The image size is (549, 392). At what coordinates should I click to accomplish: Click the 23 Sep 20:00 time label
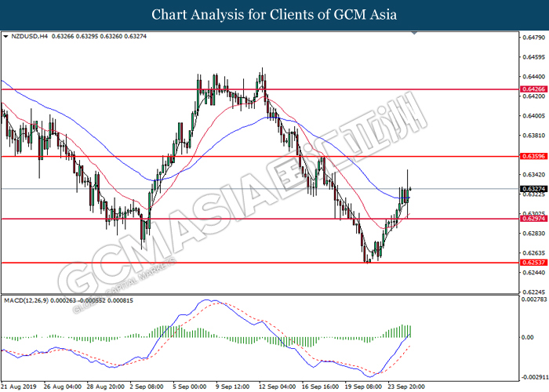coord(406,387)
